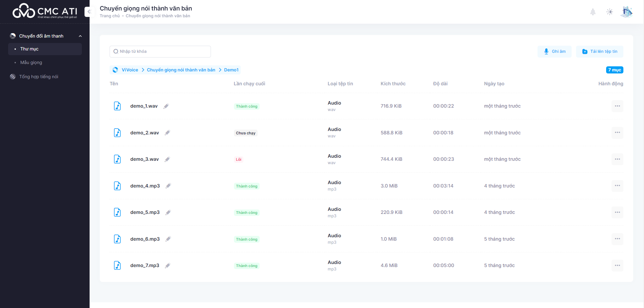This screenshot has width=644, height=308.
Task: Select Mẫu giọng in sidebar
Action: (31, 63)
